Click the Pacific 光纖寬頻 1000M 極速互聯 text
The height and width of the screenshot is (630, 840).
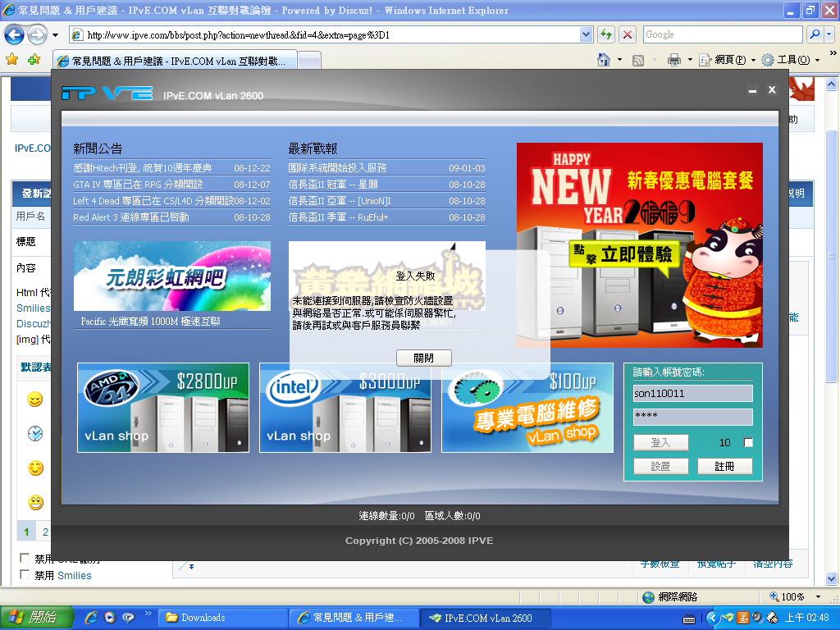pyautogui.click(x=151, y=322)
